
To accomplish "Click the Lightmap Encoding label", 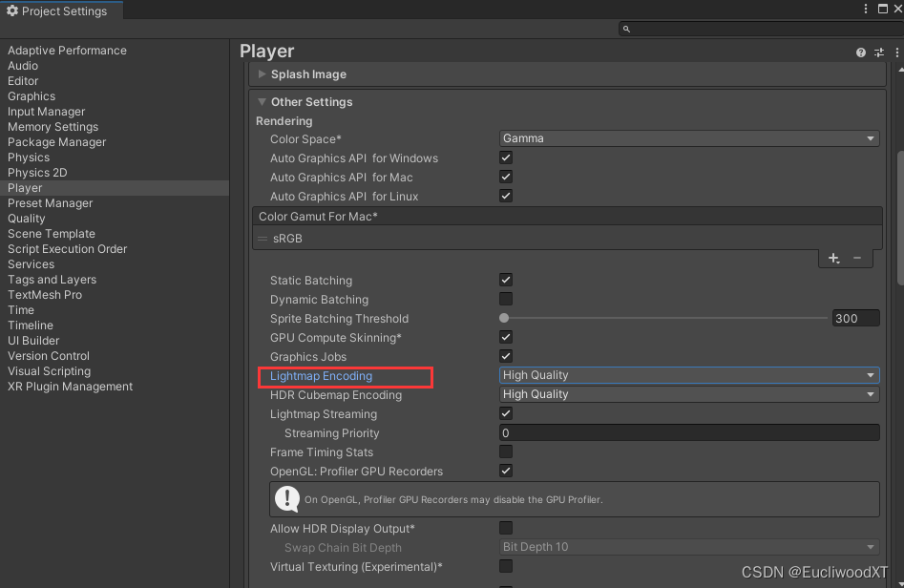I will click(x=321, y=376).
